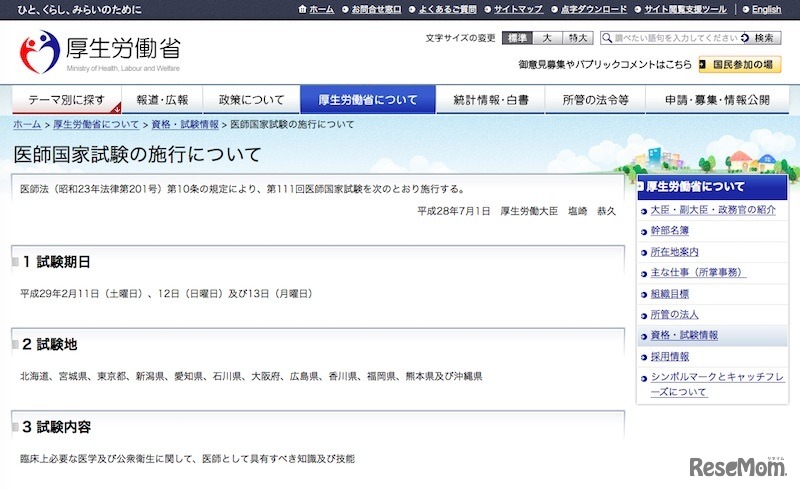
Task: Select the 政策について tab
Action: (252, 100)
